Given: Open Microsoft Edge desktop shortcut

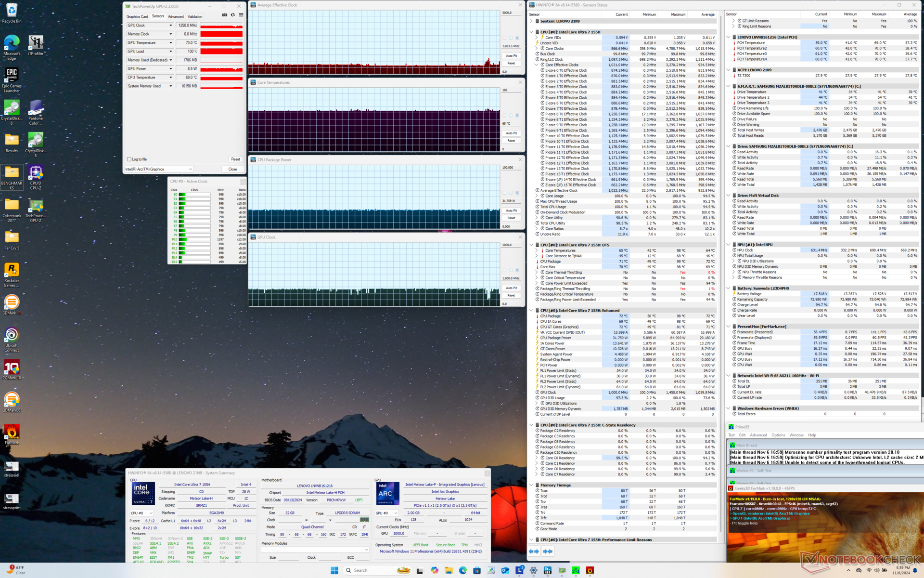Looking at the screenshot, I should pyautogui.click(x=12, y=47).
